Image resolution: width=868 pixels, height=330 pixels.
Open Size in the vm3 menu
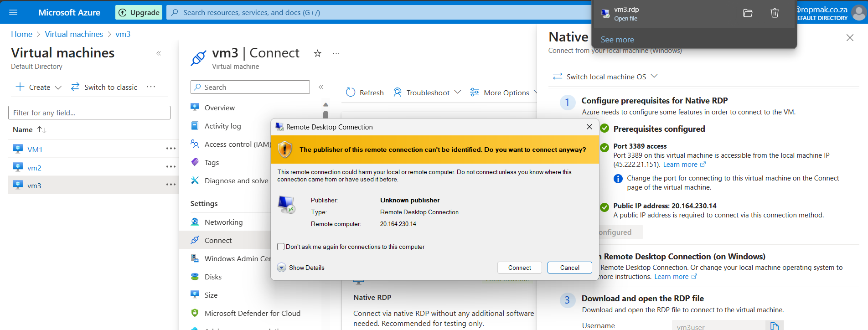[x=211, y=295]
